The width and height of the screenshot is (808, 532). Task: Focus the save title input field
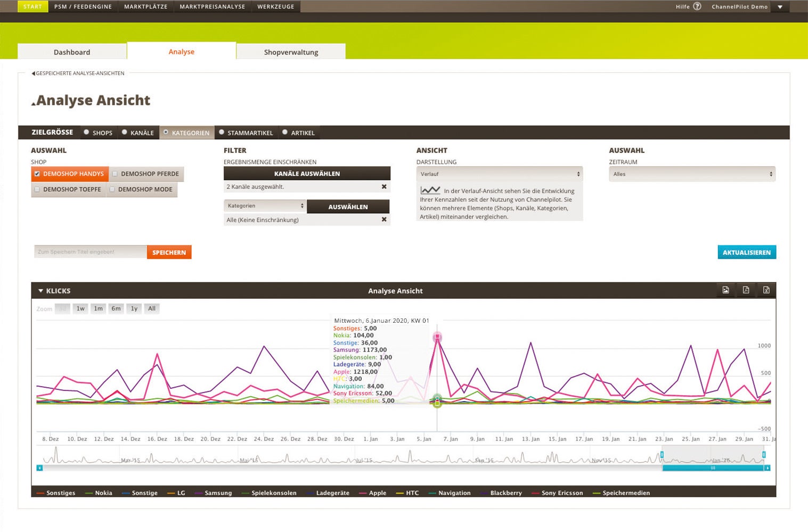click(90, 252)
